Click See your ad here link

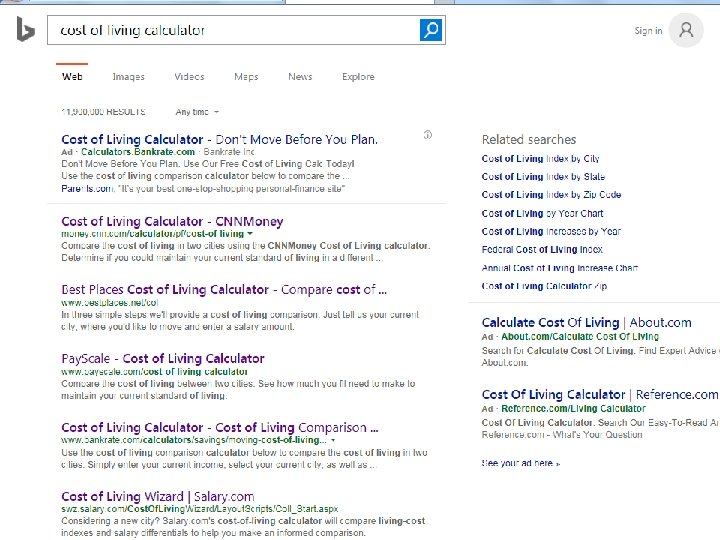click(x=521, y=463)
